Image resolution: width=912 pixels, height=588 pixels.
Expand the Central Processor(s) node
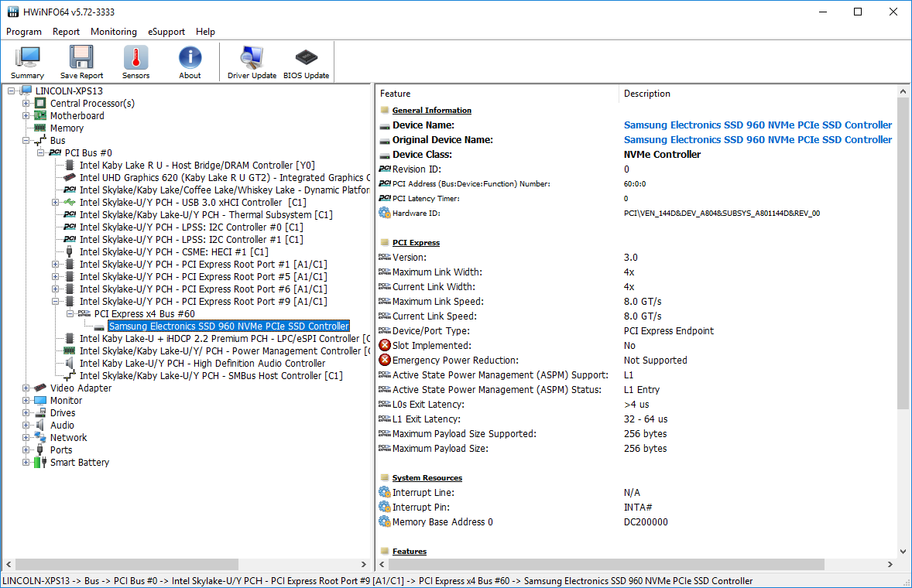(x=26, y=104)
